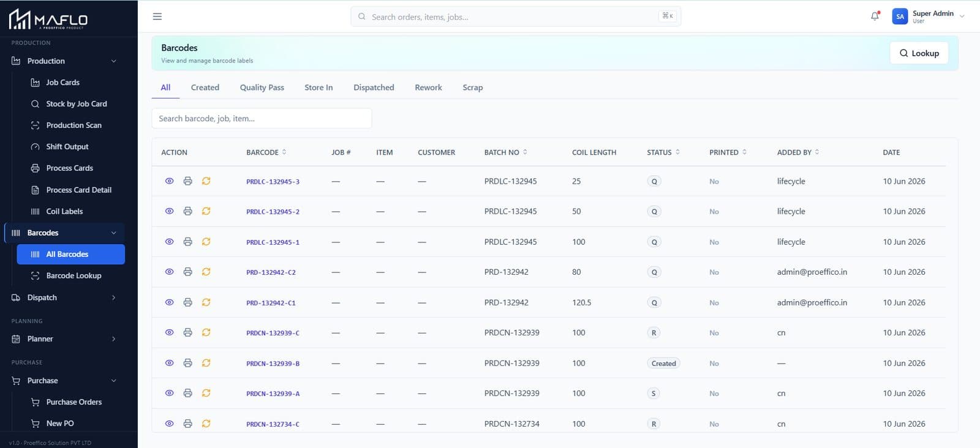
Task: Select the All tab
Action: [x=165, y=88]
